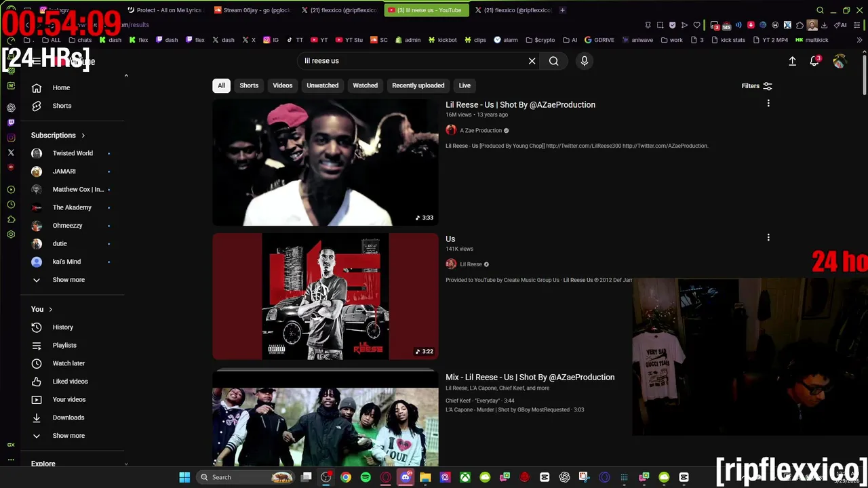The height and width of the screenshot is (488, 868).
Task: Open ChatGPT in the Opera sidebar
Action: 11,107
